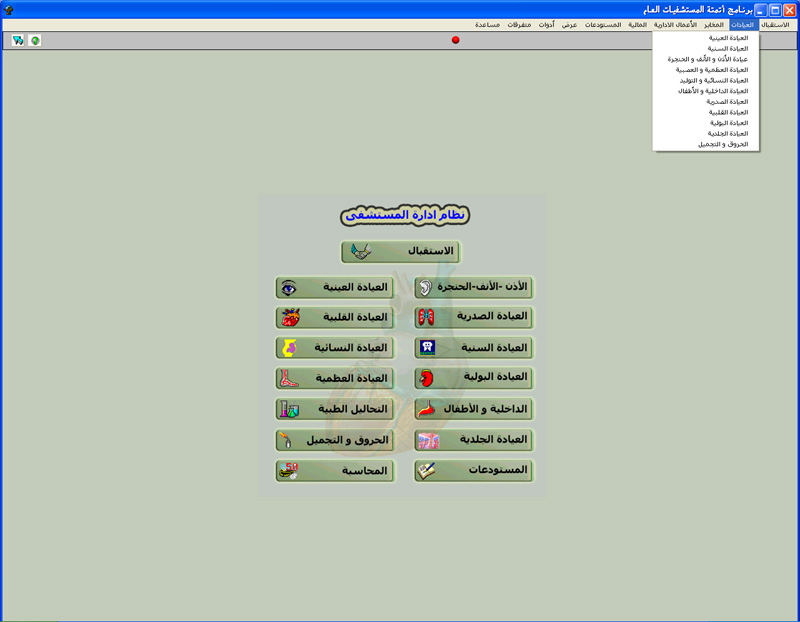Screen dimensions: 800x622
Task: Click the green globe toolbar icon
Action: (x=36, y=41)
